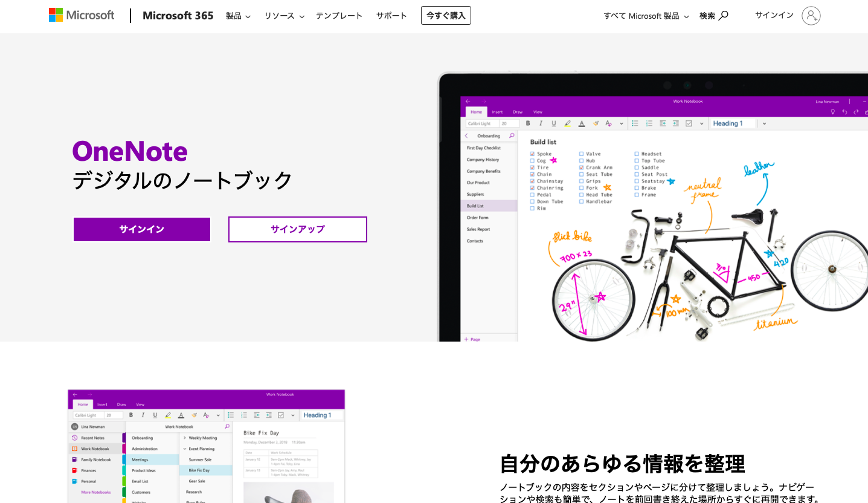This screenshot has height=503, width=868.
Task: Expand the Weekly Meeting page group
Action: click(185, 438)
